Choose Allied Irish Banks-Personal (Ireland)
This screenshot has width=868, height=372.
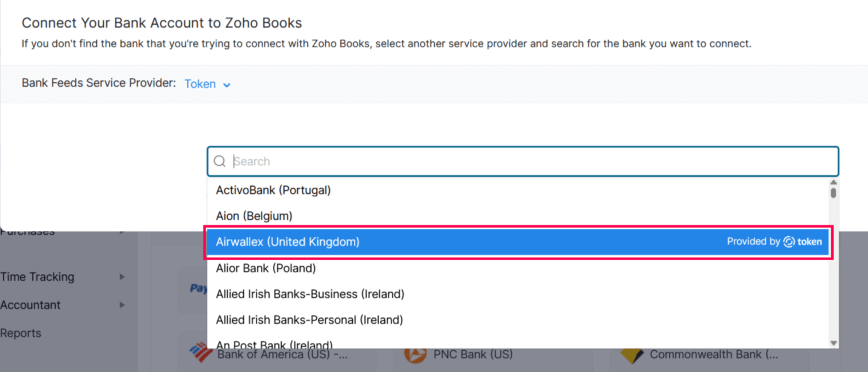(309, 320)
